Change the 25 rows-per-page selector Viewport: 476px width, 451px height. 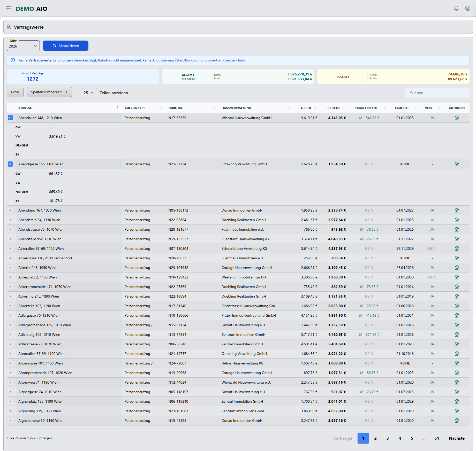89,93
